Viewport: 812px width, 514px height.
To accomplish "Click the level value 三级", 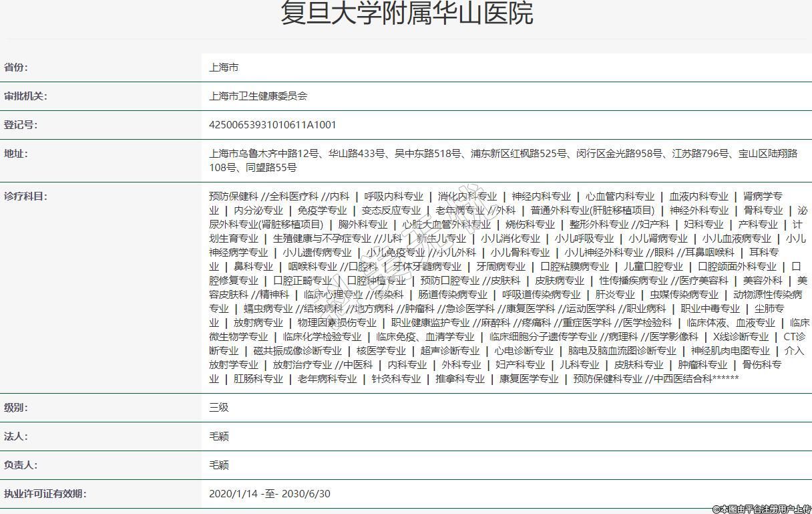I will coord(219,408).
